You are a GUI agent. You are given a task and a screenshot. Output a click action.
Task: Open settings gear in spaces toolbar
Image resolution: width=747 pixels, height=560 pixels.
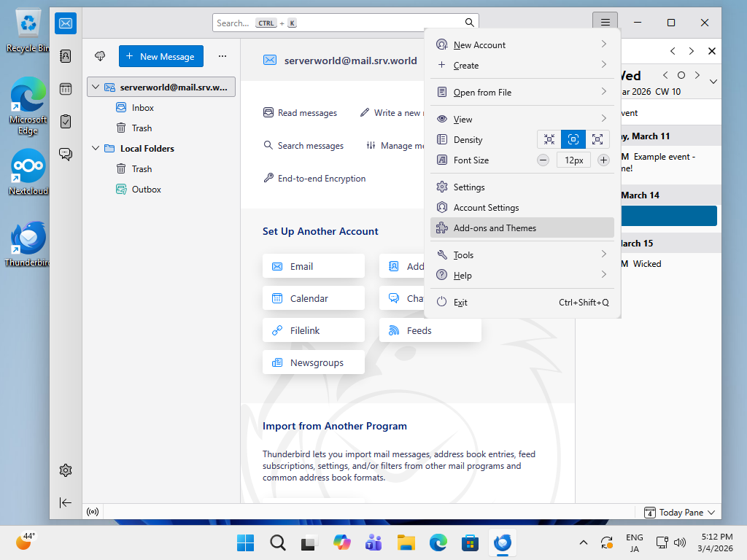coord(66,470)
